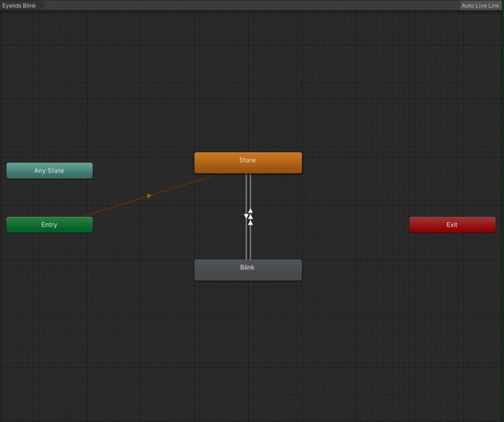Click the Any State node
The width and height of the screenshot is (504, 422).
[50, 170]
